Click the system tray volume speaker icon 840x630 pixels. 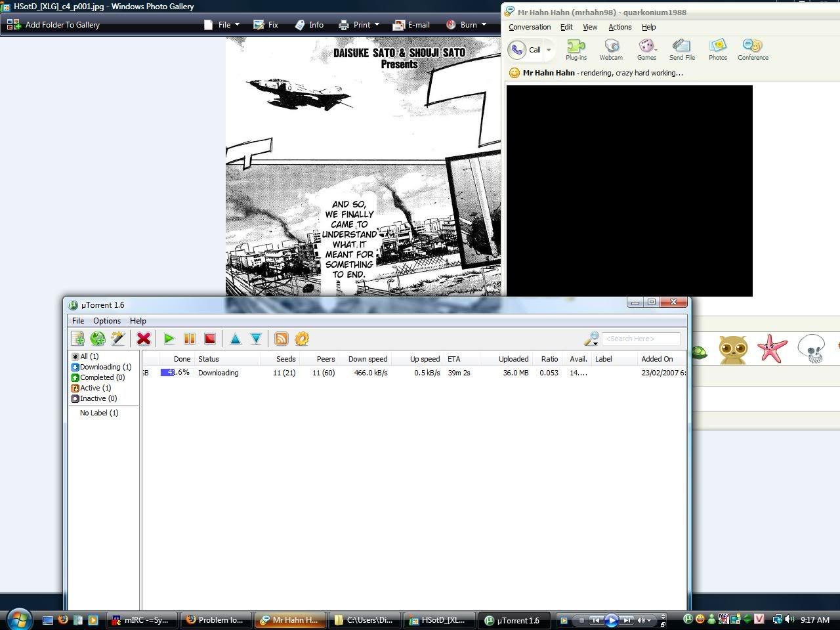pos(789,619)
